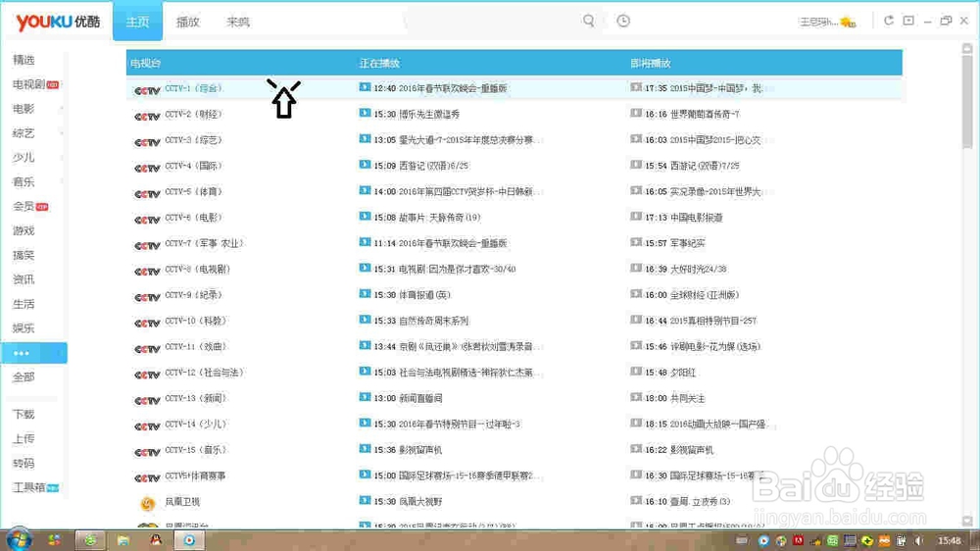Click play icon for 15:09 西游记 6/25
Viewport: 980px width, 551px height.
click(x=365, y=165)
